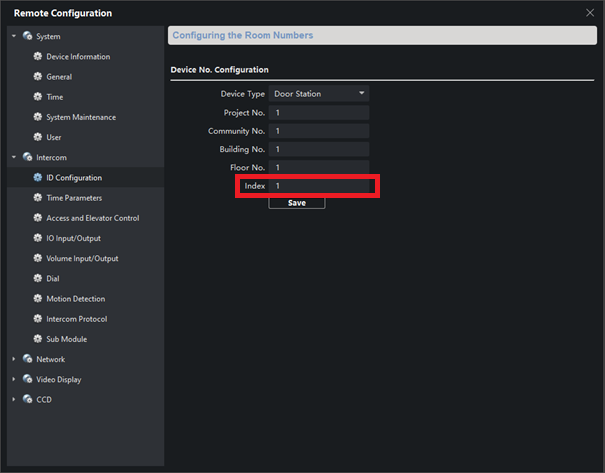
Task: Close the Remote Configuration window
Action: (589, 12)
